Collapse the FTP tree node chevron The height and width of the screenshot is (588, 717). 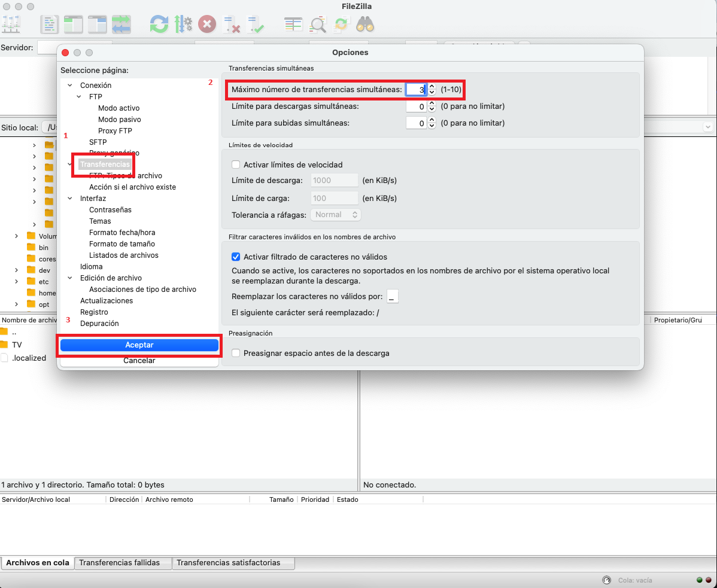[79, 97]
